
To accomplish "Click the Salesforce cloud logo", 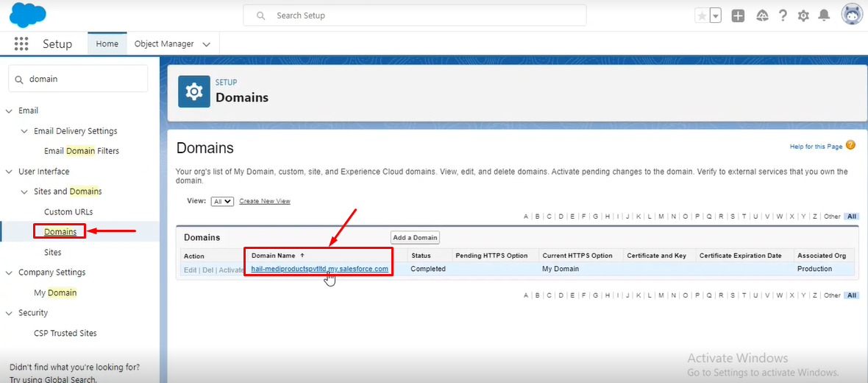I will 28,15.
